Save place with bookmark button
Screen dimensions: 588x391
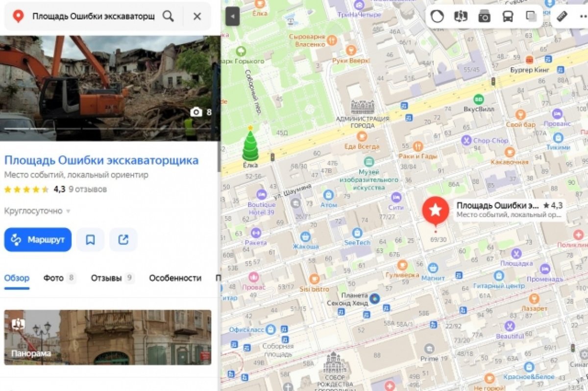[90, 239]
